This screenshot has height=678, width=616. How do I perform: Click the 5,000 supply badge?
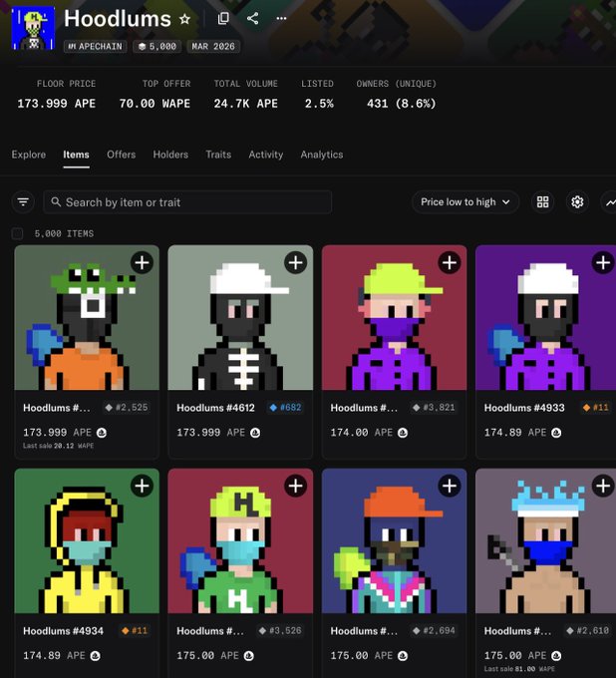156,46
